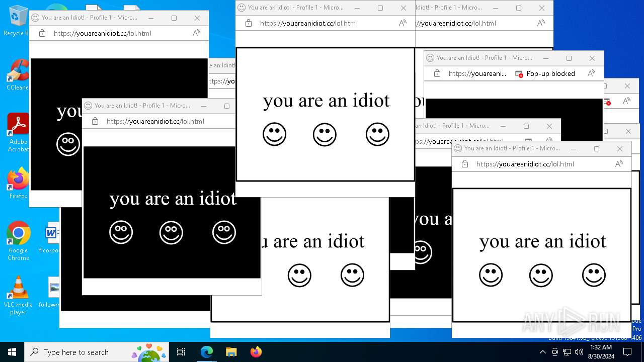Close the top-center You are an Idiot window
This screenshot has width=644, height=362.
tap(404, 8)
